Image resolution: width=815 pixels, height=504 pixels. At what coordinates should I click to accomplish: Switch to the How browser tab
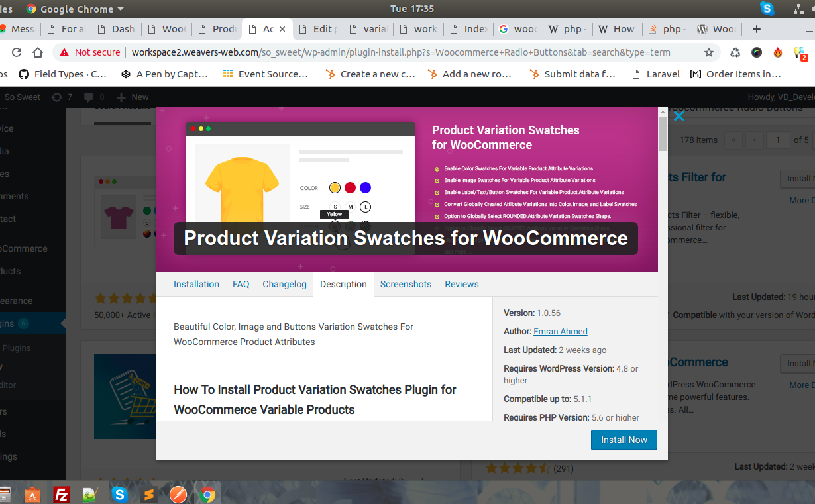pyautogui.click(x=618, y=29)
